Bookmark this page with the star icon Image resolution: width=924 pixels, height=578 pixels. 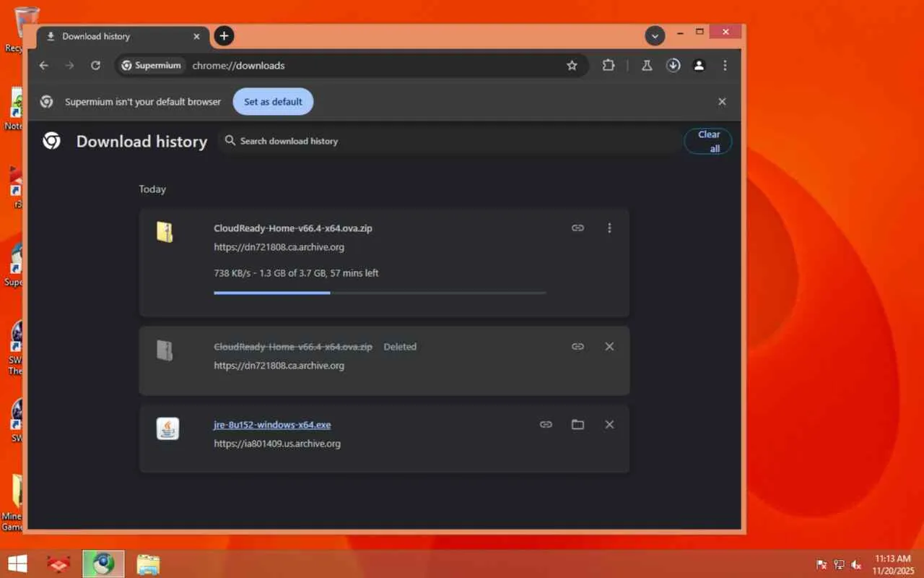572,65
